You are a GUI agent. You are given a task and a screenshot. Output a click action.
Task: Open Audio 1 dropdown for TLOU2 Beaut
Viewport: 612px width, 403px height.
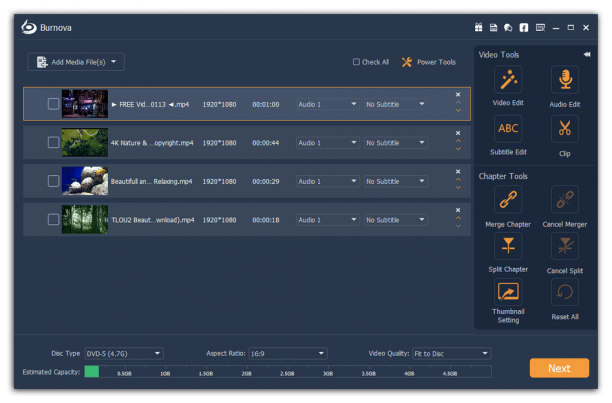(327, 220)
